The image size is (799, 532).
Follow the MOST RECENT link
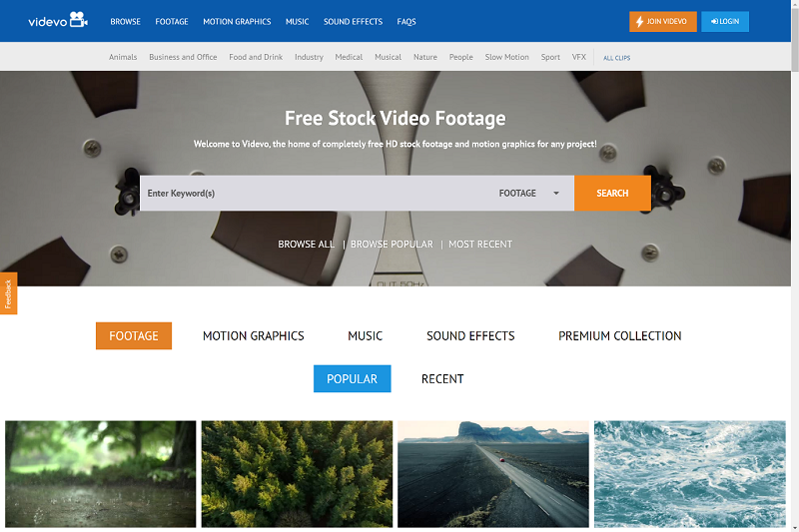tap(480, 245)
